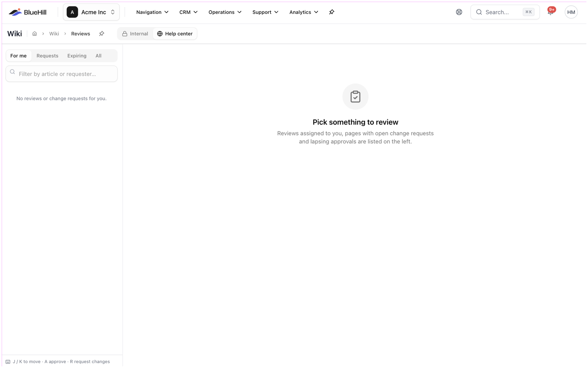Open the Support dropdown
588x368 pixels.
click(x=265, y=12)
